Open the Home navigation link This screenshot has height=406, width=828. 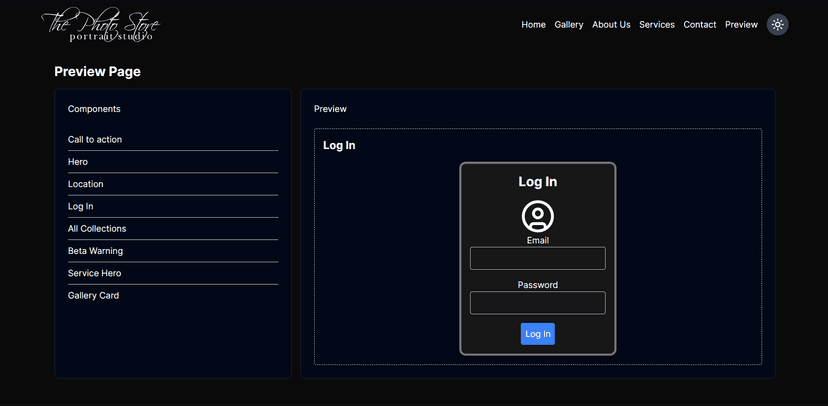[x=533, y=25]
